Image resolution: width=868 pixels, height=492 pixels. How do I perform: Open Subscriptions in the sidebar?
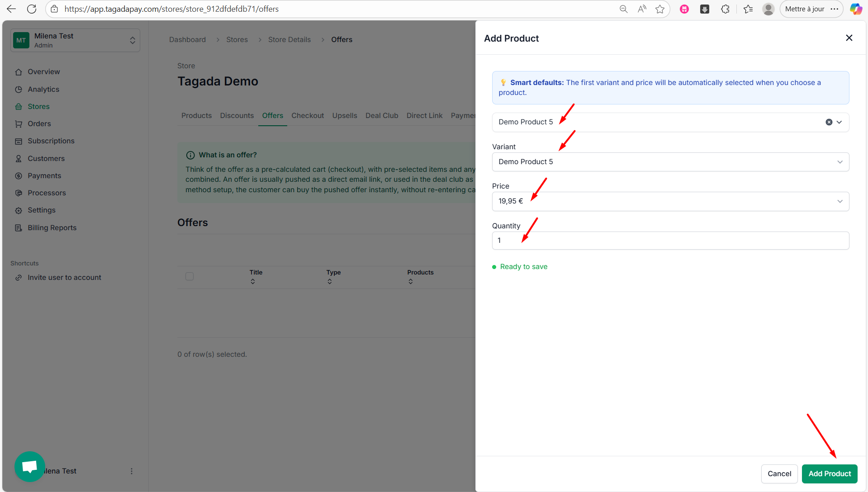pyautogui.click(x=51, y=141)
